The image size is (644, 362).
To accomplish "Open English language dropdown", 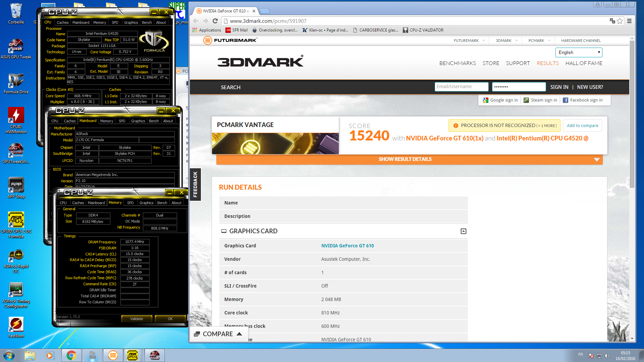I will (579, 52).
